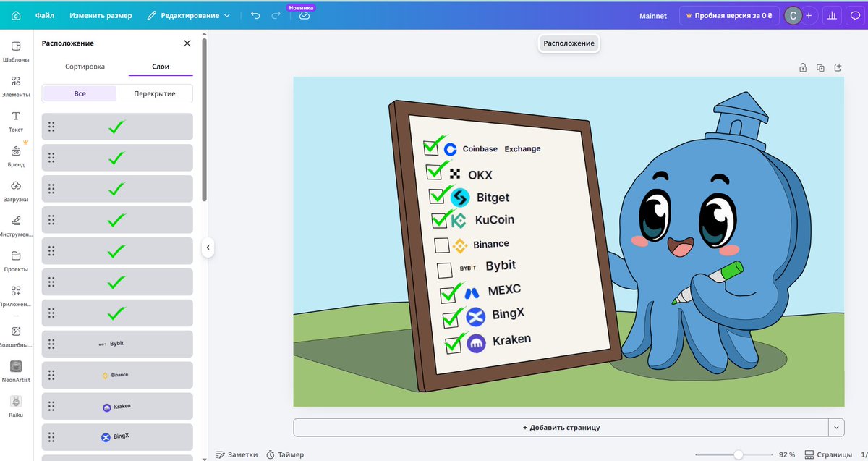868x461 pixels.
Task: Open the Проекты folder sidebar icon
Action: 16,260
